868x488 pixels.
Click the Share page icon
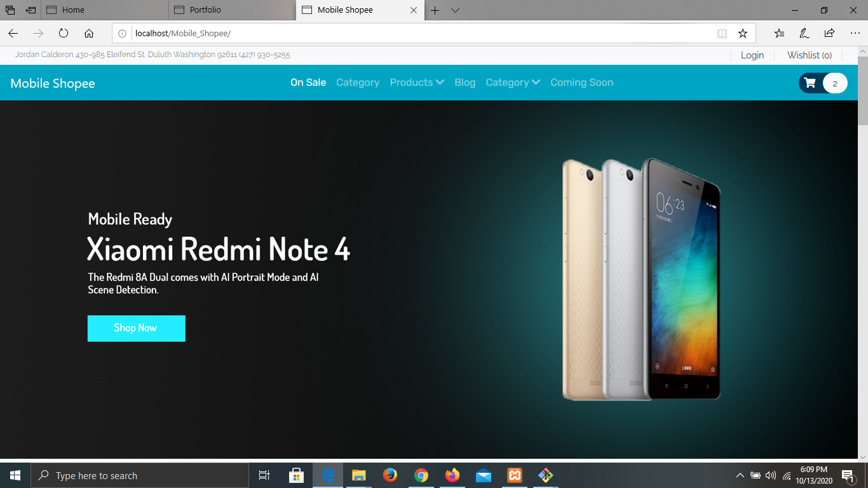tap(829, 33)
